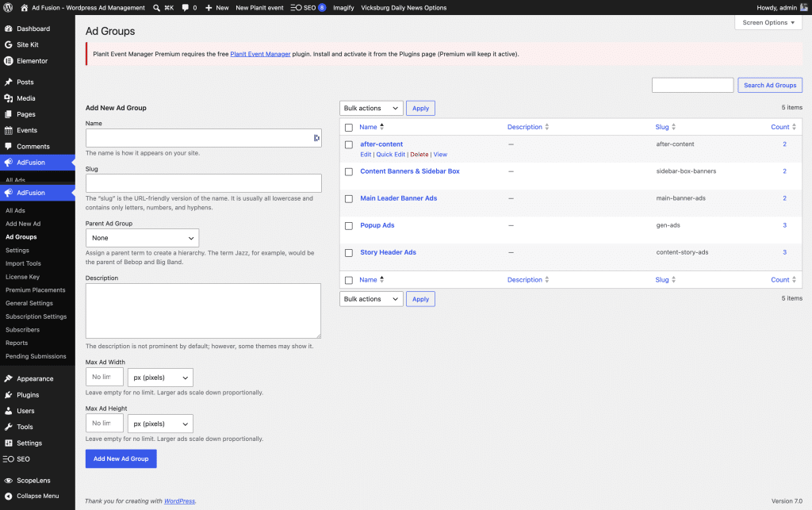Image resolution: width=812 pixels, height=510 pixels.
Task: Open the SEO admin bar icon
Action: click(297, 8)
